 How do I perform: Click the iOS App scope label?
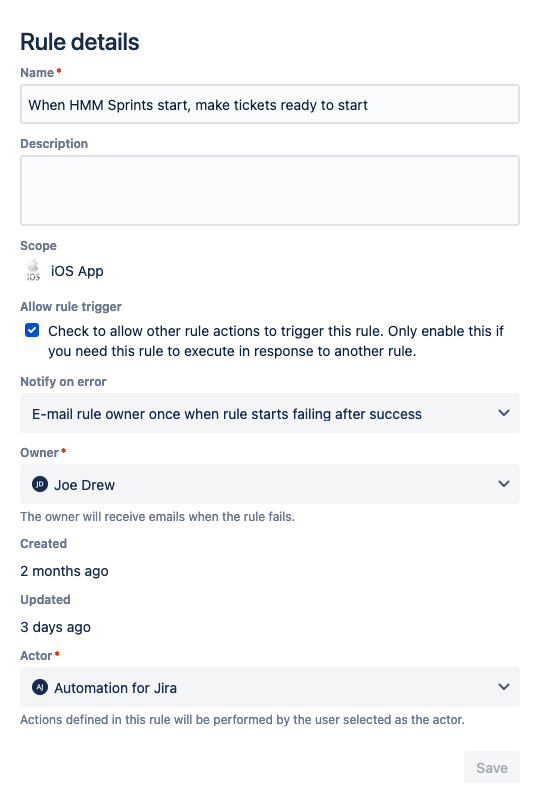coord(77,271)
